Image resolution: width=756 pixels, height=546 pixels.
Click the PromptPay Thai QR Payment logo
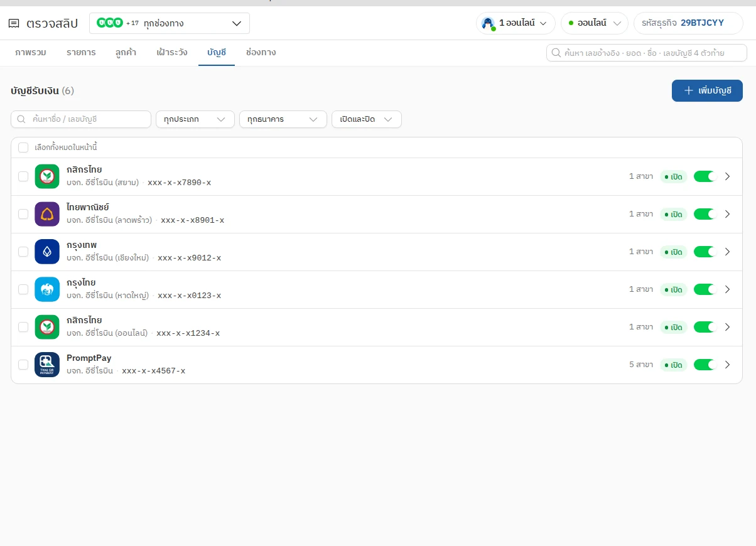[x=47, y=365]
